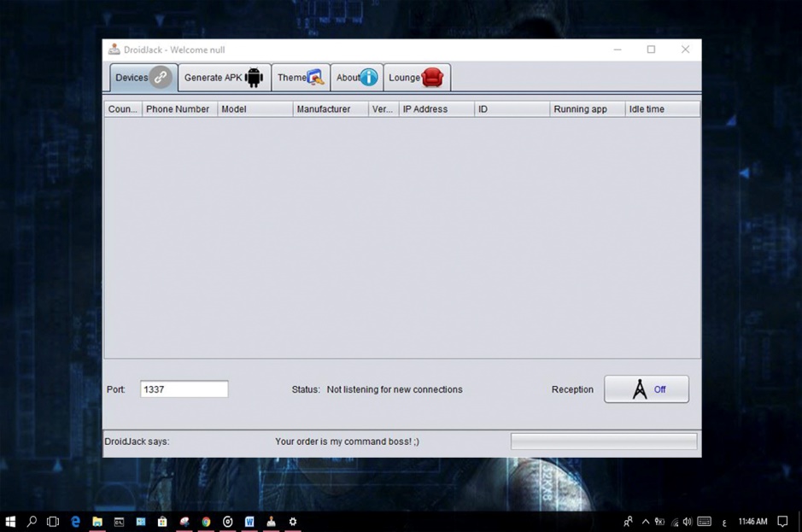Open the Devices tab
This screenshot has height=532, width=802.
coord(143,78)
